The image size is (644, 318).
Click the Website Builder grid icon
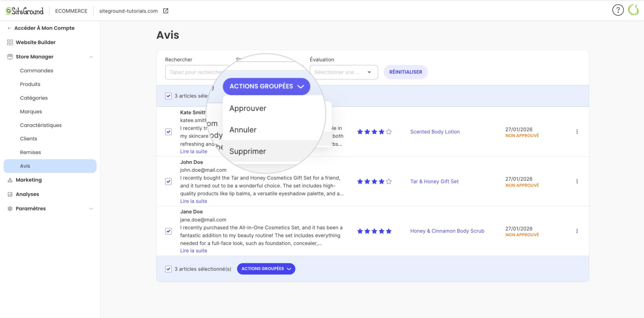click(10, 42)
